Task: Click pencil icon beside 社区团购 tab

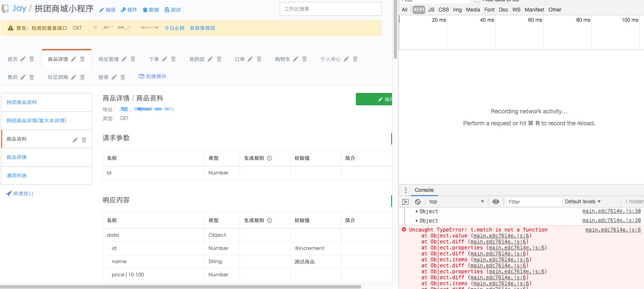Action: [74, 77]
